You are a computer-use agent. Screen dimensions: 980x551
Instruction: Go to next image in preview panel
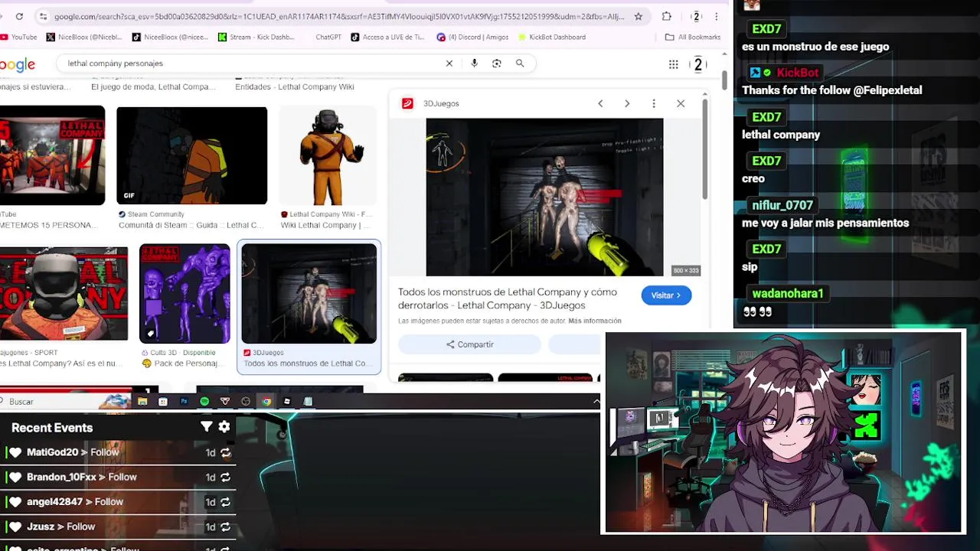tap(627, 103)
